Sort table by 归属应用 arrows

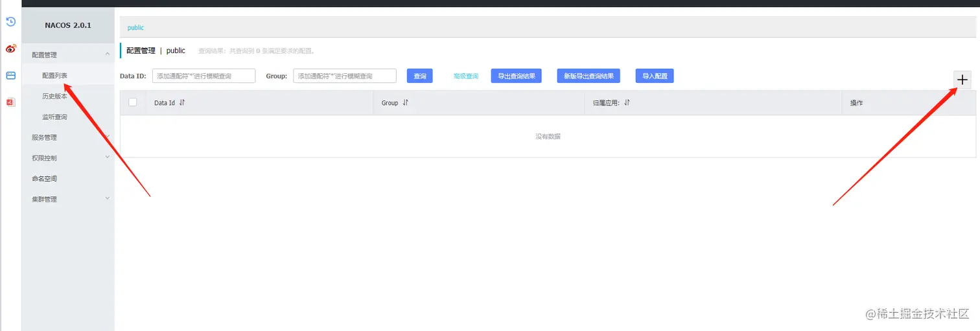(627, 102)
